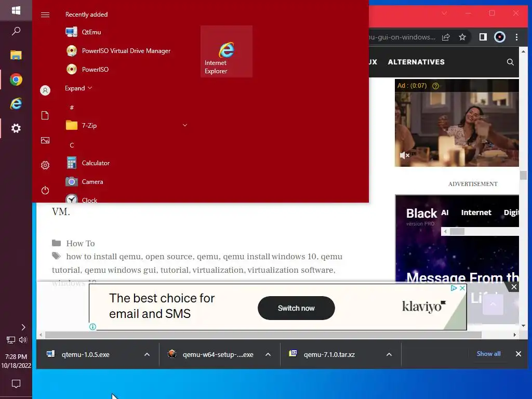Open Chrome profile avatar
The height and width of the screenshot is (399, 532).
pos(500,37)
